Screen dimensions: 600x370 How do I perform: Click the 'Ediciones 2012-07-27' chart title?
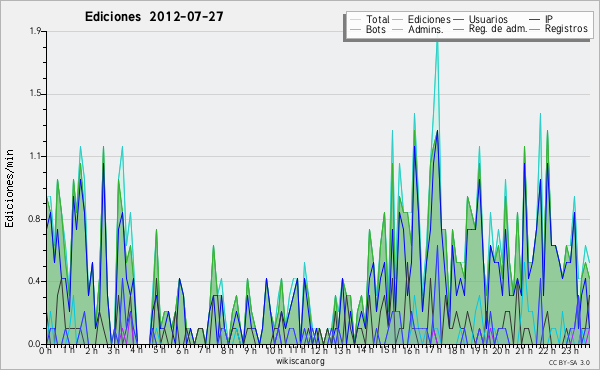pyautogui.click(x=154, y=17)
